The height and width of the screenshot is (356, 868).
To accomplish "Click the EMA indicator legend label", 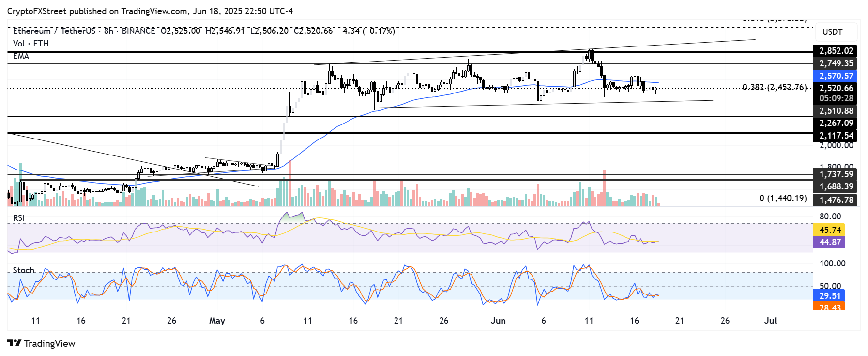I will click(x=21, y=56).
